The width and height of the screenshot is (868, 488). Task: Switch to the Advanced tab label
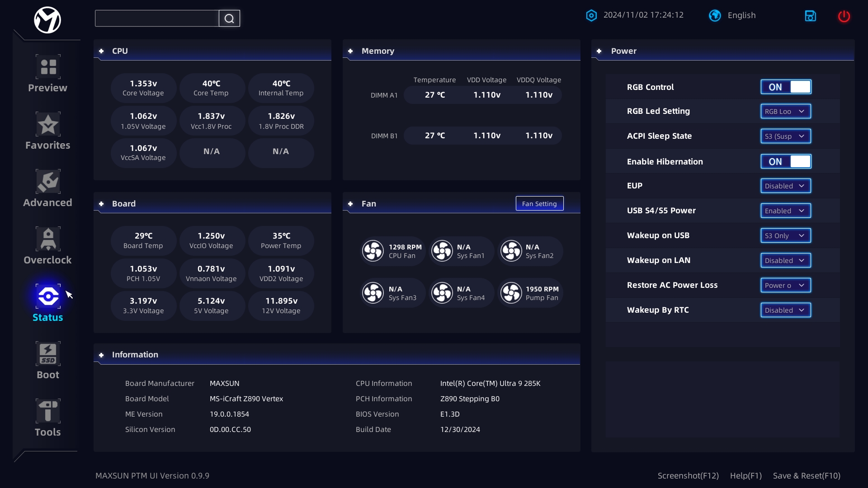click(x=47, y=203)
